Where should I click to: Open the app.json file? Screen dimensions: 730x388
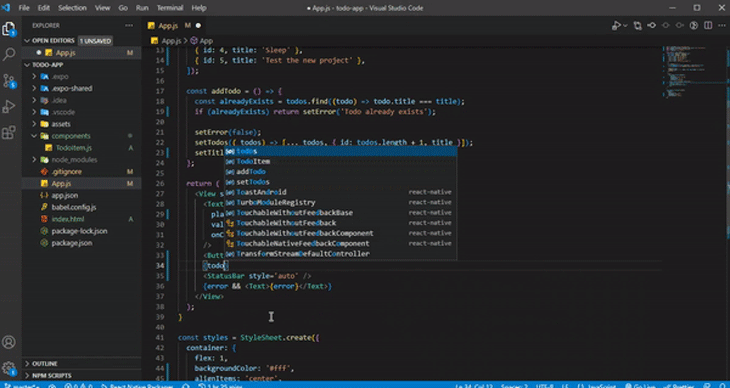click(81, 195)
